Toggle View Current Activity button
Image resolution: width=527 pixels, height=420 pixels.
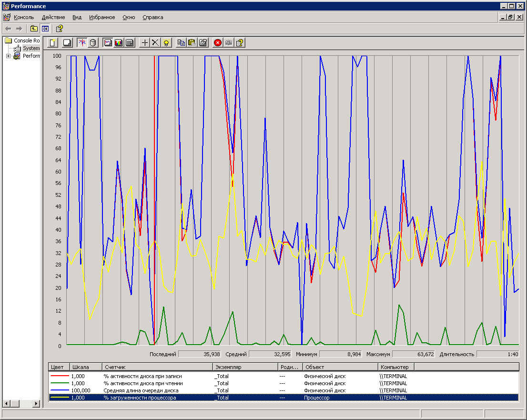pos(82,42)
